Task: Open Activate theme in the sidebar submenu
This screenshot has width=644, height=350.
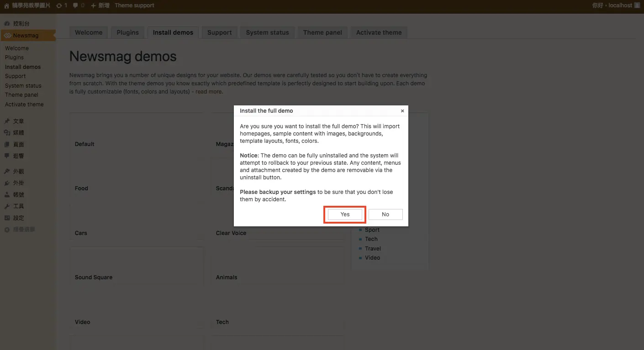Action: (x=24, y=104)
